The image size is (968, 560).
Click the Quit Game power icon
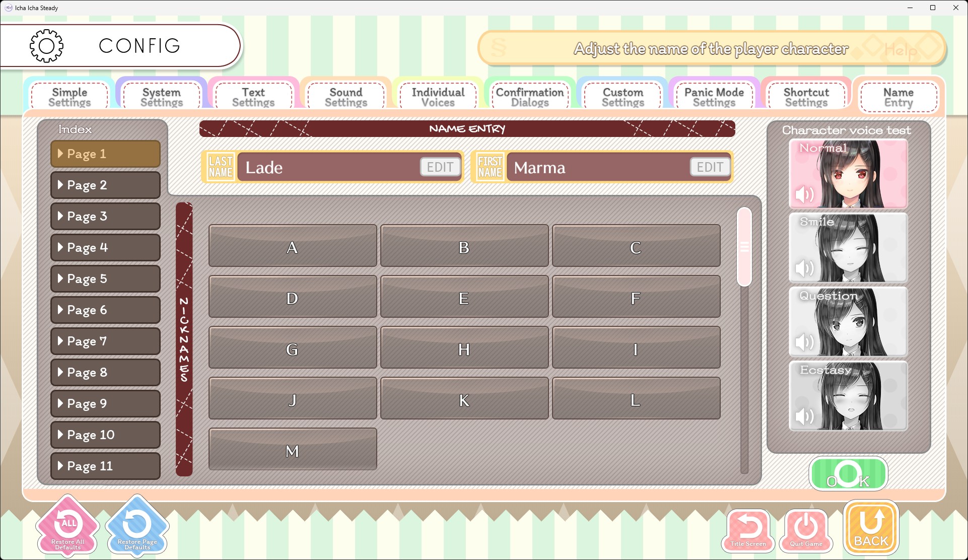tap(806, 531)
